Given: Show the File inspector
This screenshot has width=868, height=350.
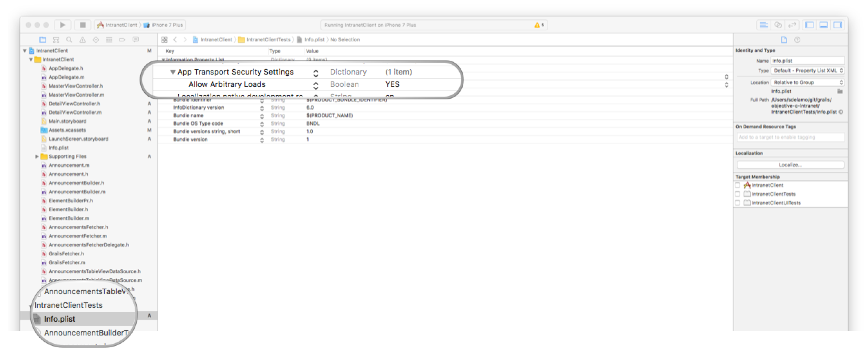Looking at the screenshot, I should coord(784,40).
